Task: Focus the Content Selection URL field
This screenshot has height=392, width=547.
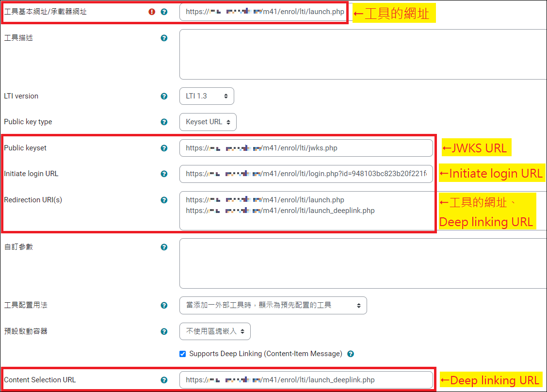Action: [306, 380]
